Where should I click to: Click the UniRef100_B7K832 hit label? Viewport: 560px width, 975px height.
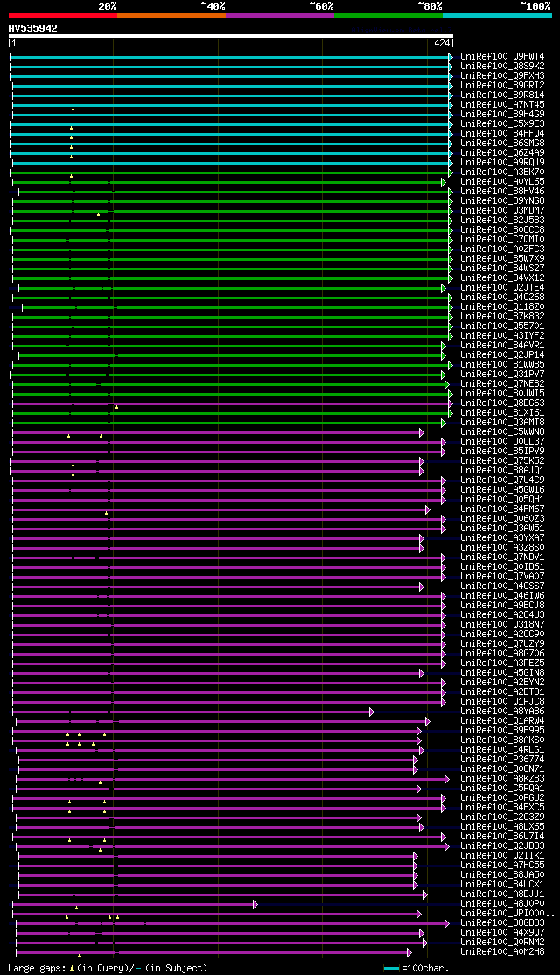click(503, 317)
